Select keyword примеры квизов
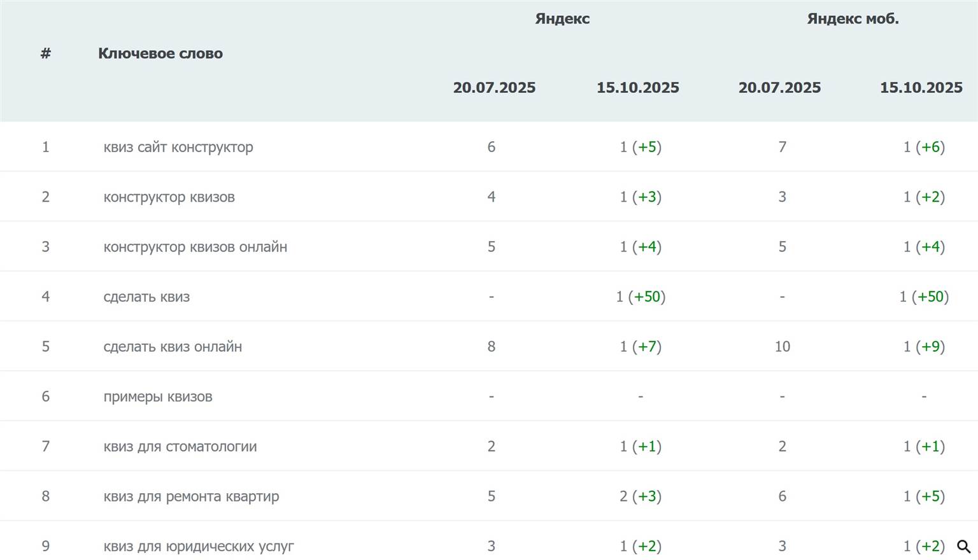 (x=158, y=397)
